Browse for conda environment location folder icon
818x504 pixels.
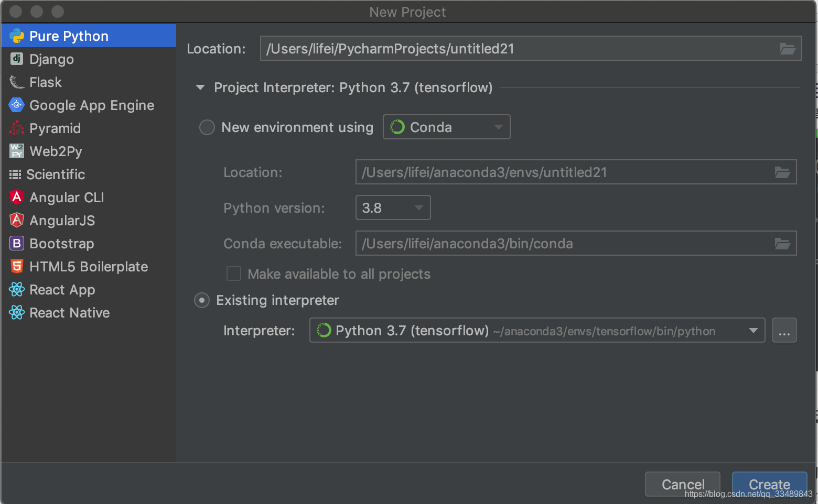pyautogui.click(x=782, y=172)
